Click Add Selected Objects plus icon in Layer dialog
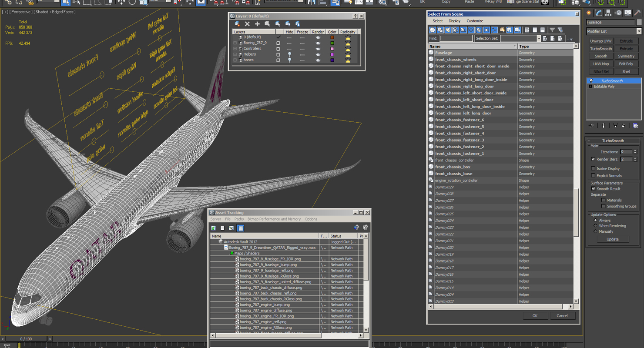The height and width of the screenshot is (348, 644). pyautogui.click(x=257, y=24)
